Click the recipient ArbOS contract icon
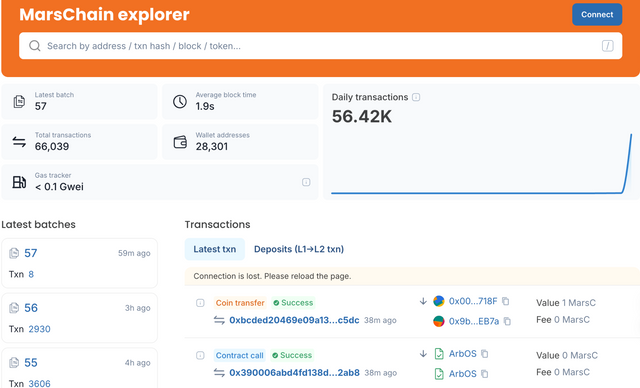 pos(439,374)
